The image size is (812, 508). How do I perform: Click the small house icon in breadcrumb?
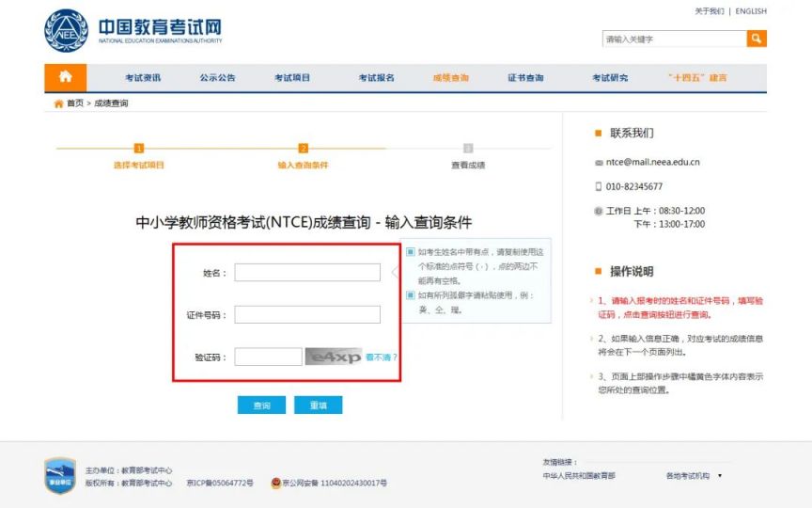(58, 103)
